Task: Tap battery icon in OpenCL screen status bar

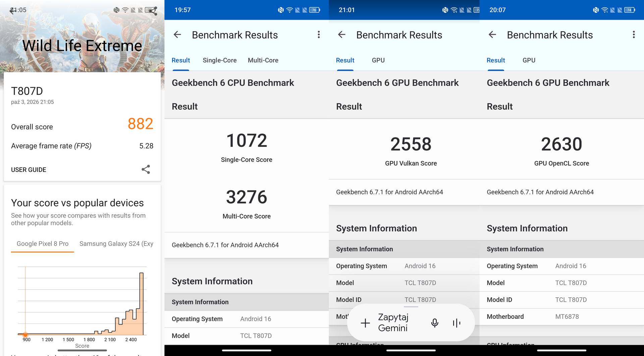Action: click(x=630, y=10)
